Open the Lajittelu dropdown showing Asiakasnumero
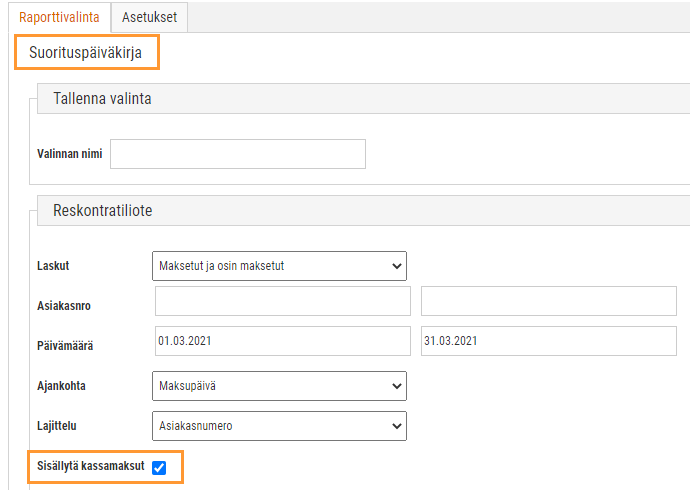 click(x=279, y=426)
